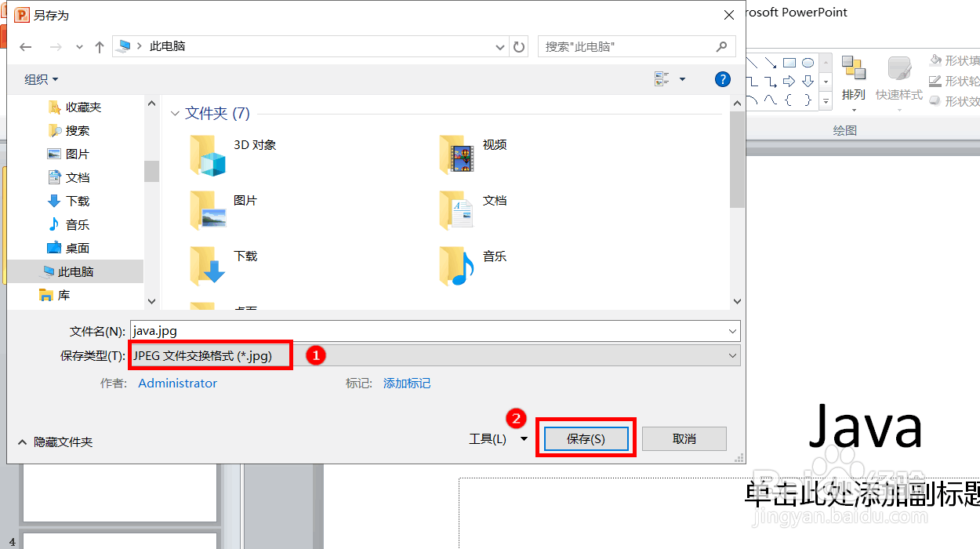This screenshot has width=980, height=549.
Task: Open the 组织 dropdown menu
Action: (41, 79)
